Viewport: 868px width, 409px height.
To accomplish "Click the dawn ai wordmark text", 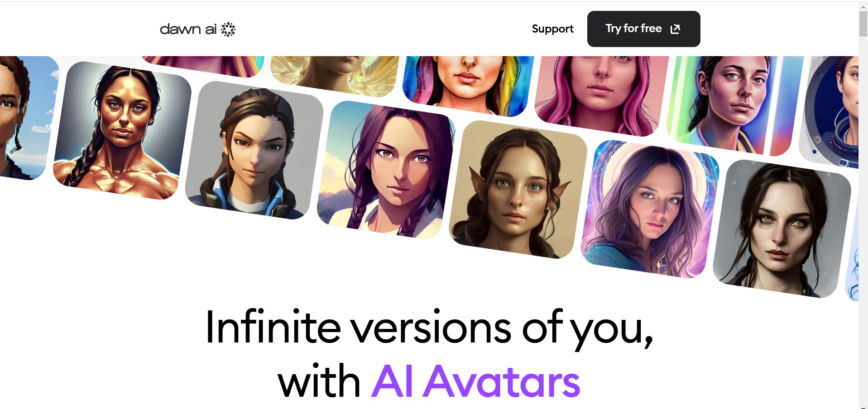I will pos(188,29).
